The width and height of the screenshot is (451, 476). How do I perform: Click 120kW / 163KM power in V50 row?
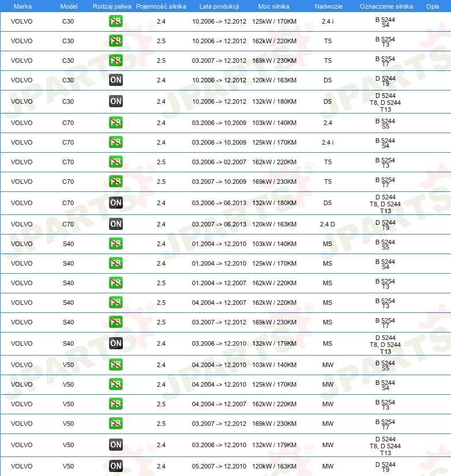coord(274,466)
